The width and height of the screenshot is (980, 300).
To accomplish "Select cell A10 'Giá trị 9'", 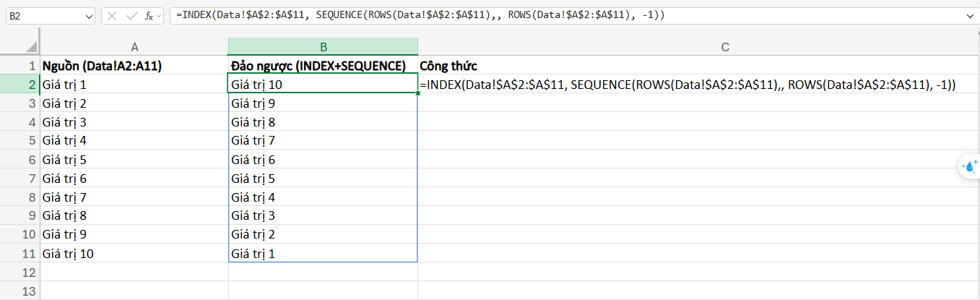I will (134, 235).
